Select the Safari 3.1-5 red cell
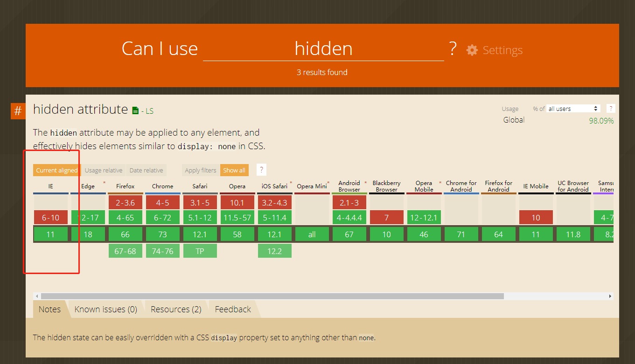The image size is (635, 364). pos(200,203)
